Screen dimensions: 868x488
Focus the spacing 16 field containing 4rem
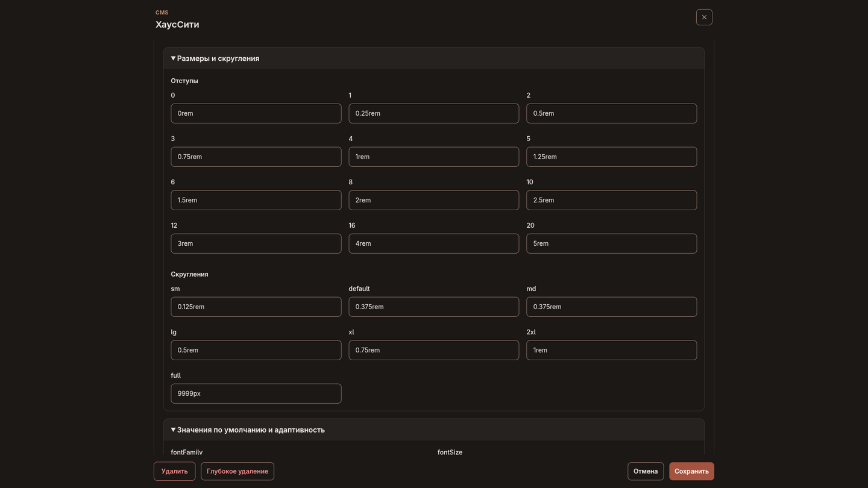tap(434, 243)
